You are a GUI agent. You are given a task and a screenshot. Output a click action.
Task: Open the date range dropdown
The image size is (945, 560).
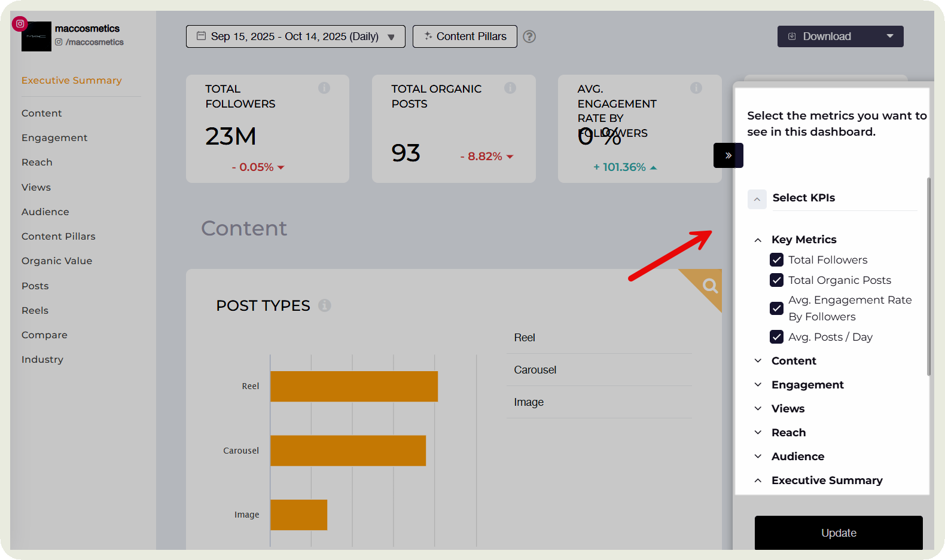[295, 36]
